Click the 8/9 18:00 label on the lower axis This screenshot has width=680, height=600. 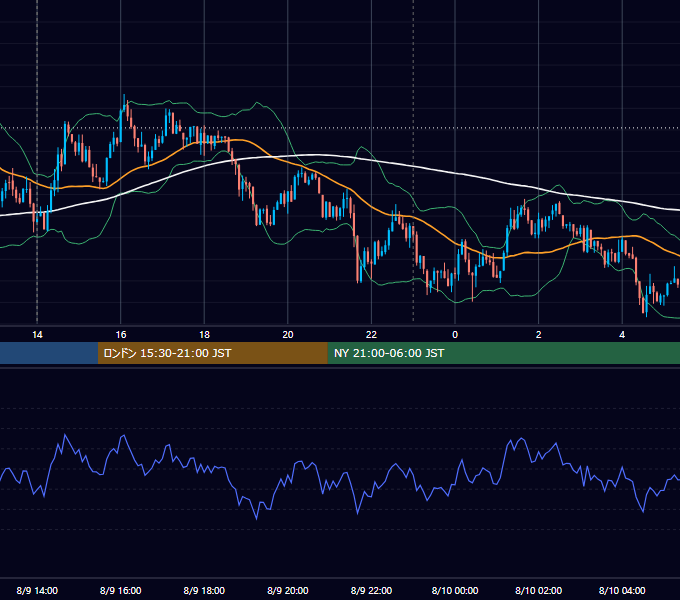point(204,590)
